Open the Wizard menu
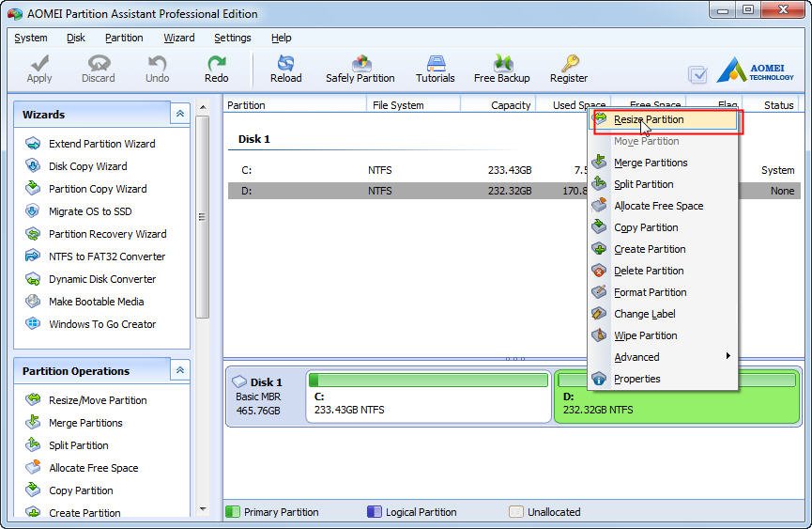The image size is (812, 529). click(x=179, y=38)
